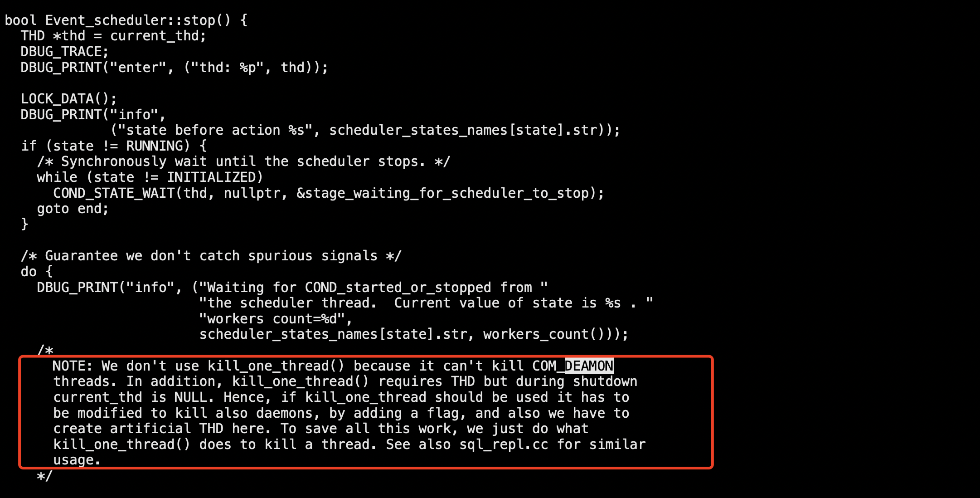Click the highlighted DEAMON word
This screenshot has height=498, width=980.
(x=589, y=366)
